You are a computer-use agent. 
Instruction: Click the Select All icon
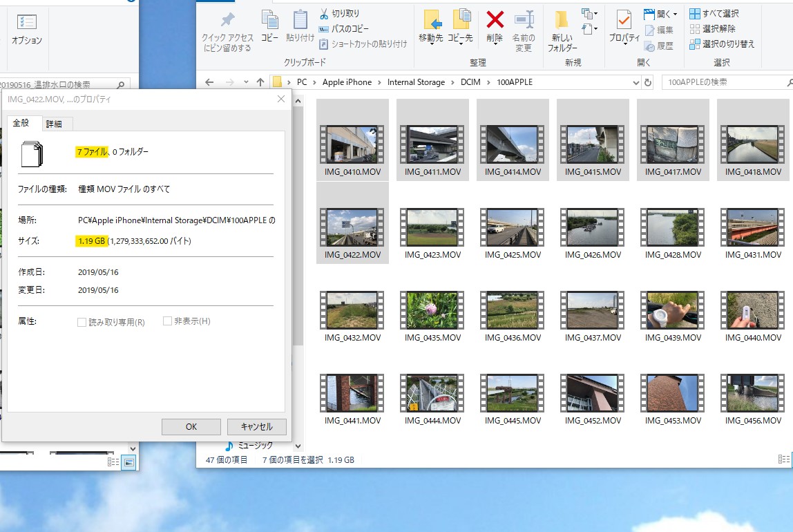[x=694, y=14]
